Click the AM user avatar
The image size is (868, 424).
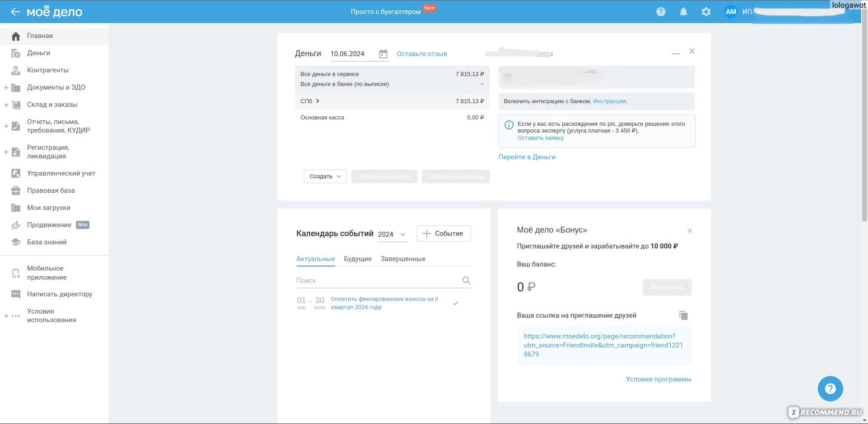[731, 12]
